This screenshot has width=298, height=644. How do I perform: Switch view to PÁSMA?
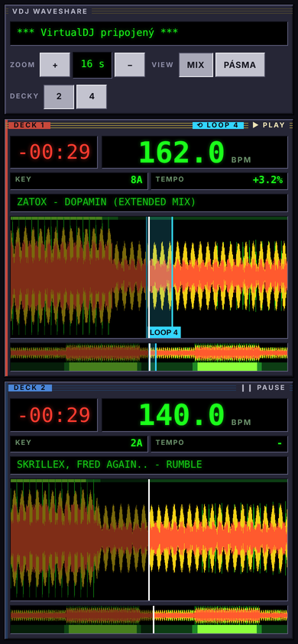point(240,65)
